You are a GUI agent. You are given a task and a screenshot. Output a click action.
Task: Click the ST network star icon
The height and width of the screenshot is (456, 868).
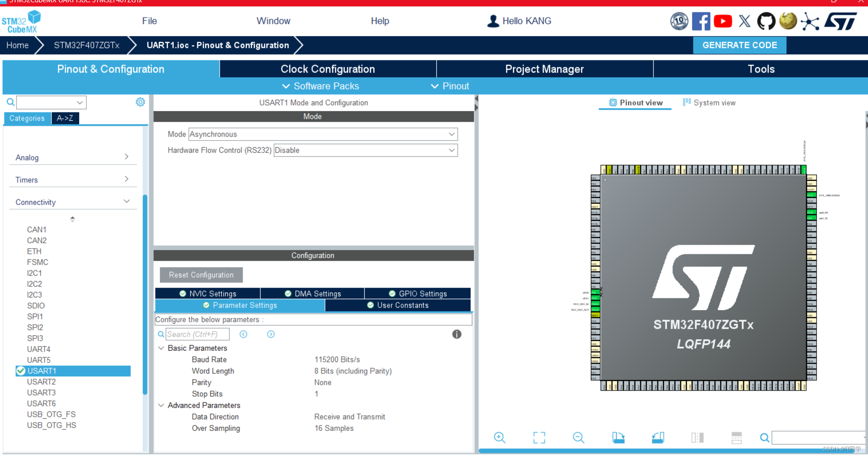pyautogui.click(x=810, y=21)
